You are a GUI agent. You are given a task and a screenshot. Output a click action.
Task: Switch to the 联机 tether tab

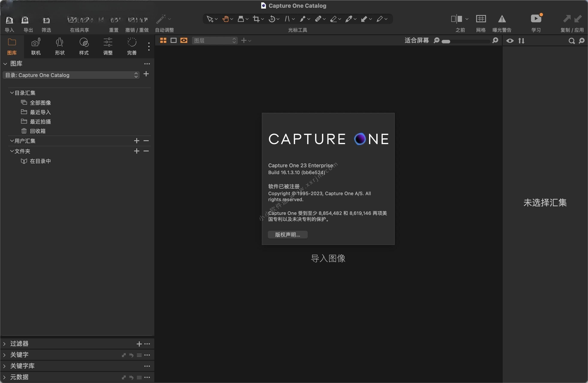[36, 47]
